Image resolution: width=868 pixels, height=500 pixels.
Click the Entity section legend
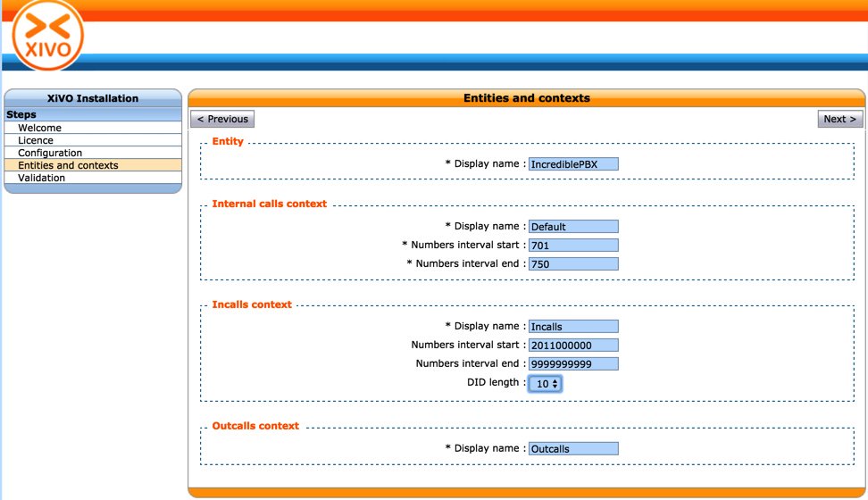coord(228,141)
